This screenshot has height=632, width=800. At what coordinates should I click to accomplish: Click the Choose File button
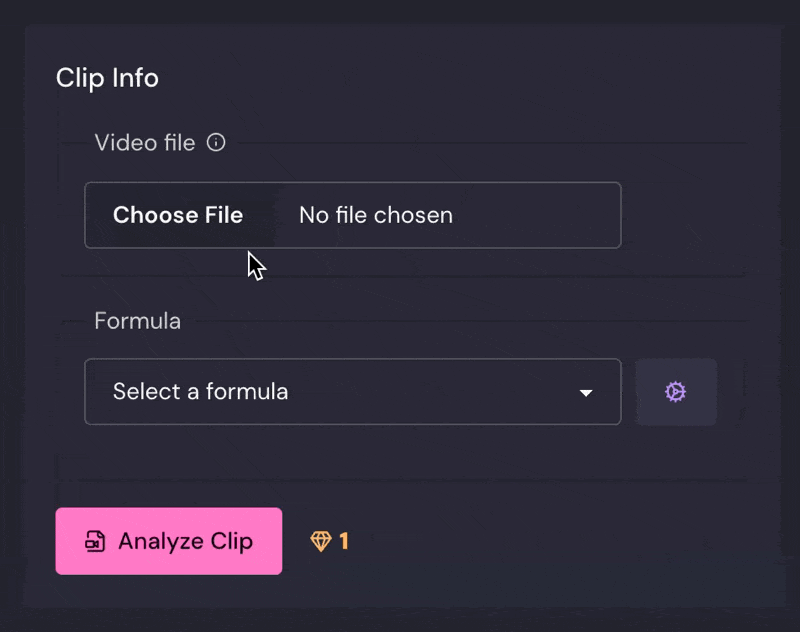point(178,215)
